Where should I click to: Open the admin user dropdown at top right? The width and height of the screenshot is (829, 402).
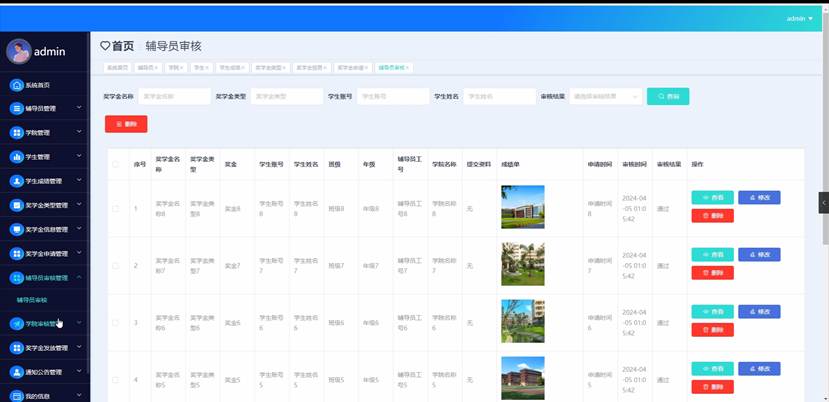point(800,19)
